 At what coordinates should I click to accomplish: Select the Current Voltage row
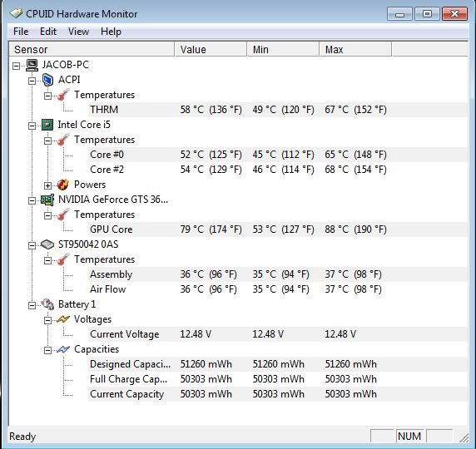tap(278, 334)
